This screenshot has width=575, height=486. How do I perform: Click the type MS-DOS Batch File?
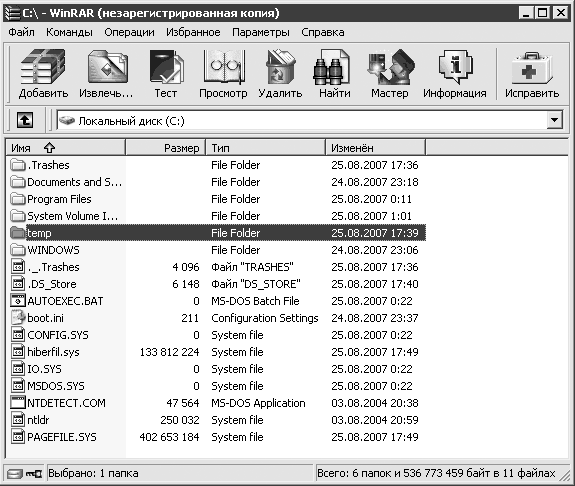coord(255,301)
